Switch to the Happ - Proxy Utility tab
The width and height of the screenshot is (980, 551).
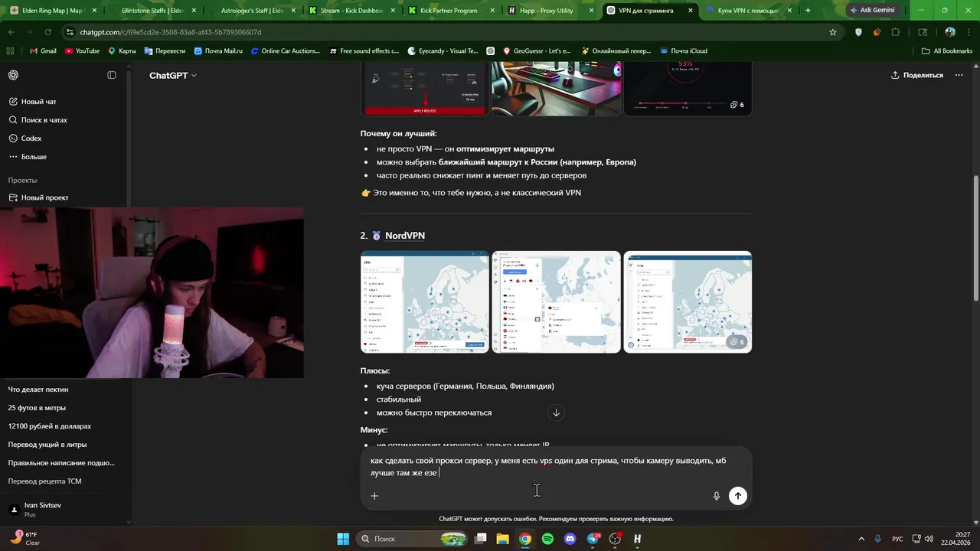pyautogui.click(x=549, y=11)
